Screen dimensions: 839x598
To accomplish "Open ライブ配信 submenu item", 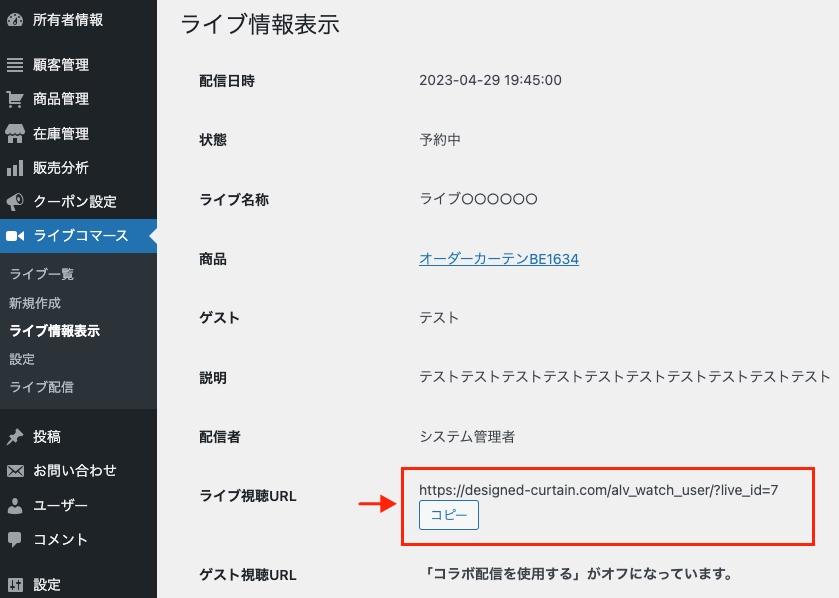I will 41,387.
